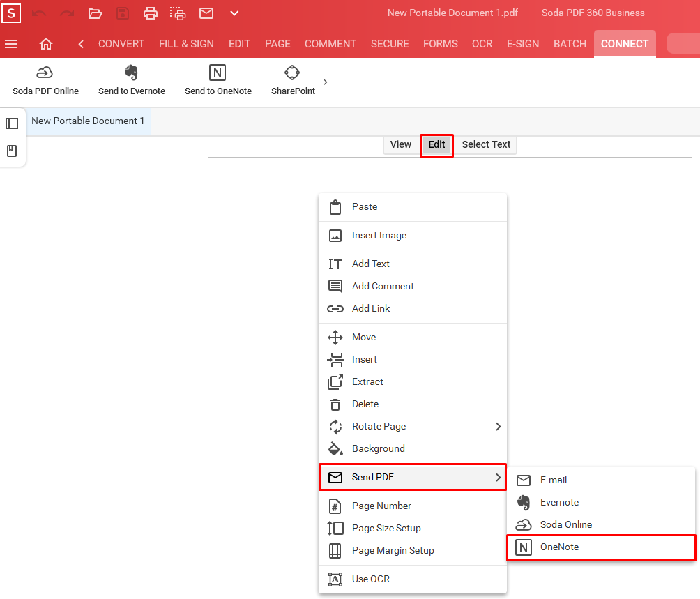
Task: Select Add Link menu item
Action: [x=413, y=309]
